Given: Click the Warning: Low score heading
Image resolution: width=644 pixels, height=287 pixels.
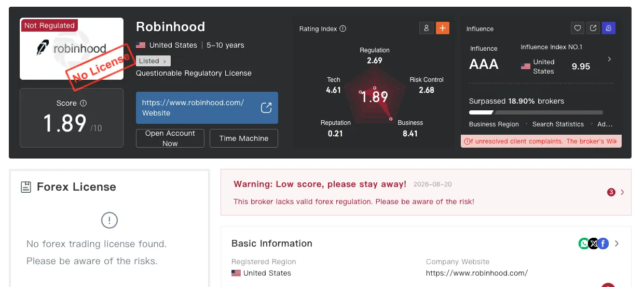Looking at the screenshot, I should tap(320, 184).
